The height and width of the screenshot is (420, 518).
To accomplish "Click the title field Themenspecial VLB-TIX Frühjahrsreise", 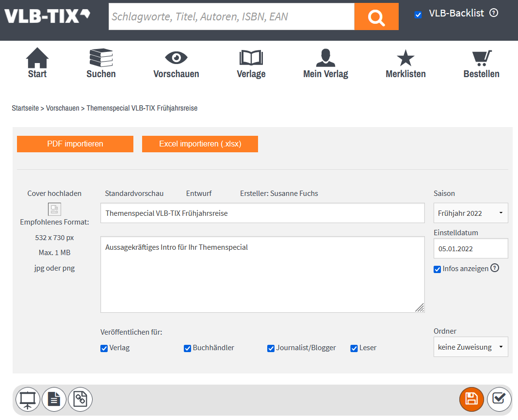I will (x=262, y=213).
